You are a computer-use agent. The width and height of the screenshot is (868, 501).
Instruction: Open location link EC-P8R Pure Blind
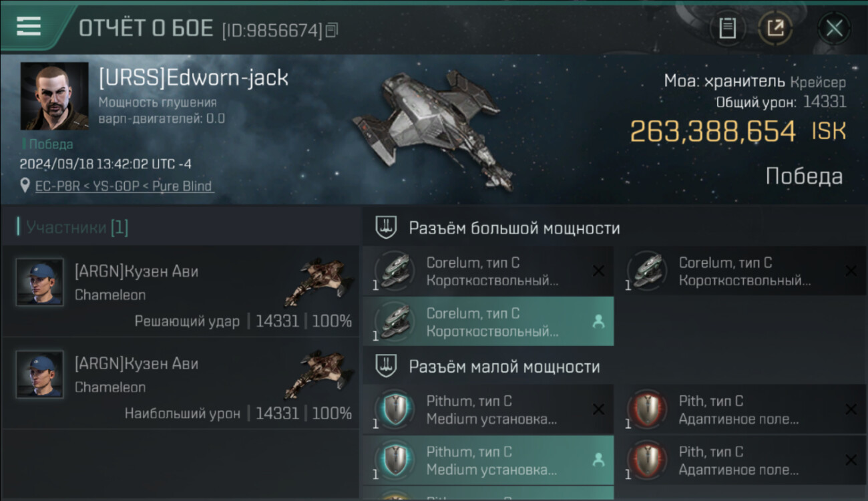tap(124, 186)
